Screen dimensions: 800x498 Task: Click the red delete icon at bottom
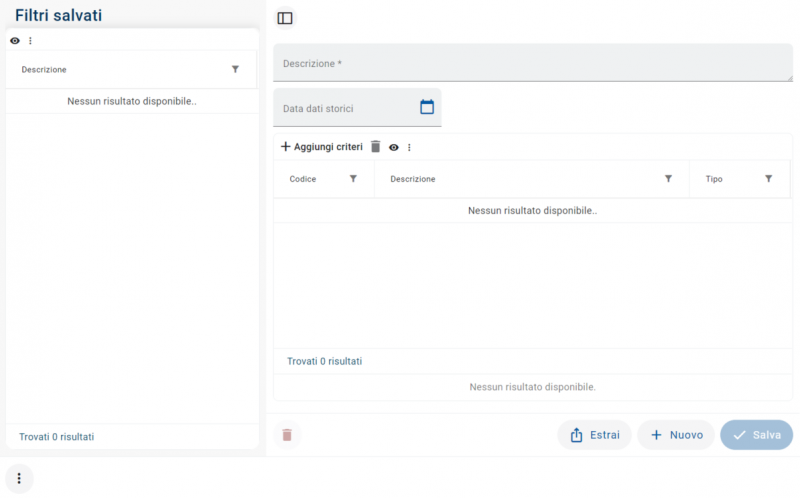pos(287,435)
